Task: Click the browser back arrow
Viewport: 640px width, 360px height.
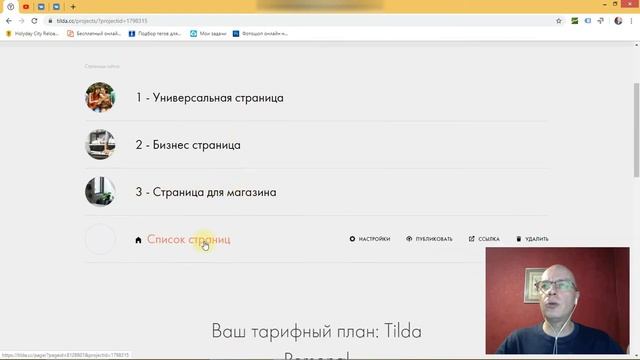Action: click(9, 21)
